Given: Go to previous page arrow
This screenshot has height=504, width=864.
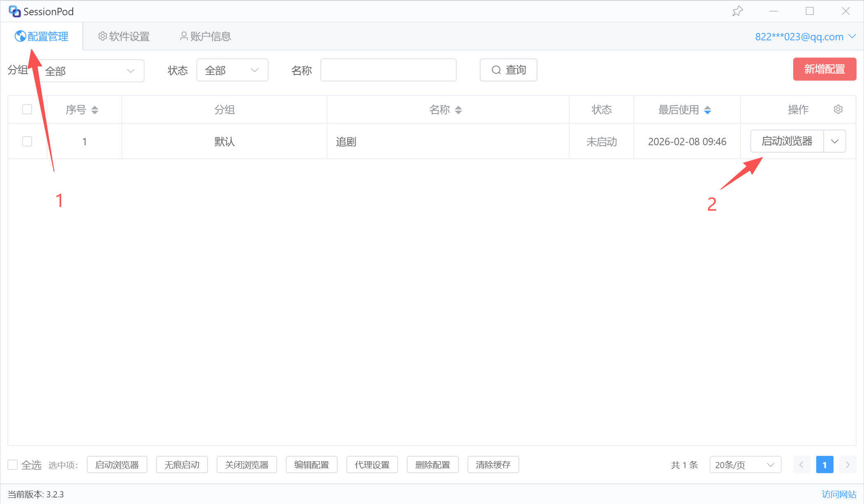Looking at the screenshot, I should 801,465.
